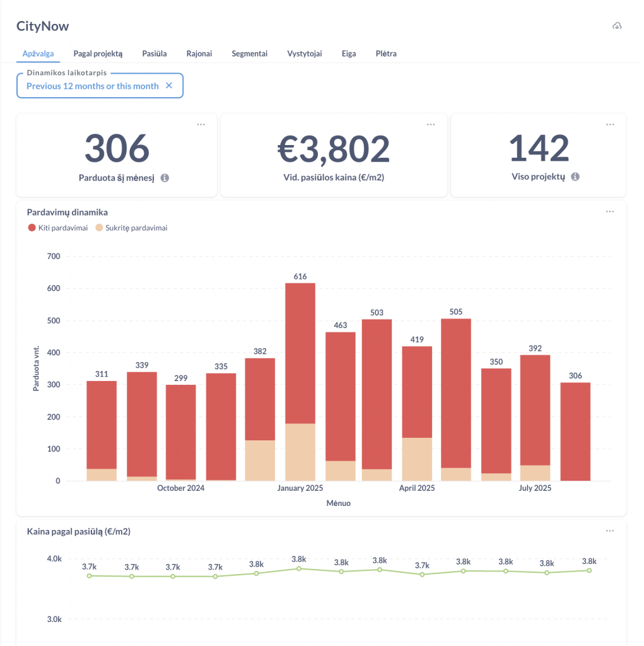The height and width of the screenshot is (646, 644).
Task: Select the Plėtra tab
Action: [386, 54]
